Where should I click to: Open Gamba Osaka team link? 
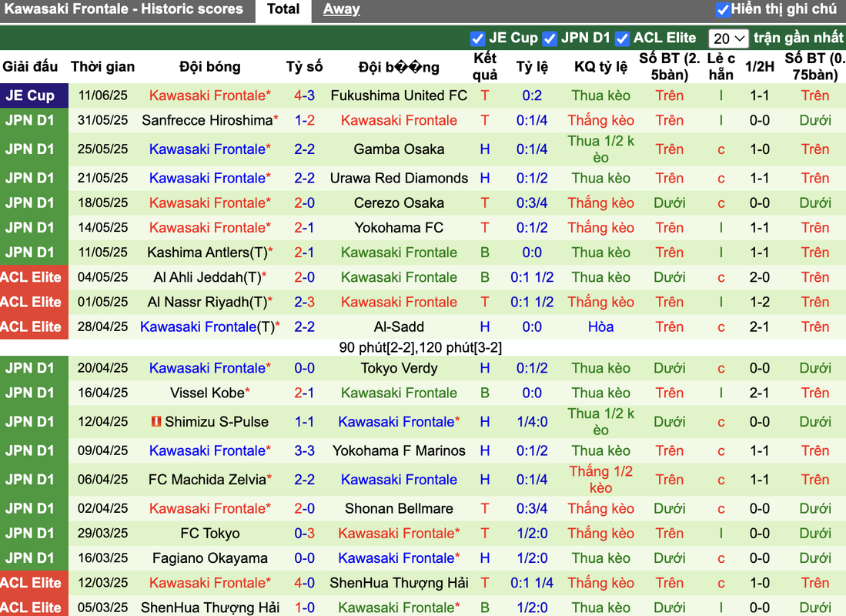pyautogui.click(x=399, y=149)
